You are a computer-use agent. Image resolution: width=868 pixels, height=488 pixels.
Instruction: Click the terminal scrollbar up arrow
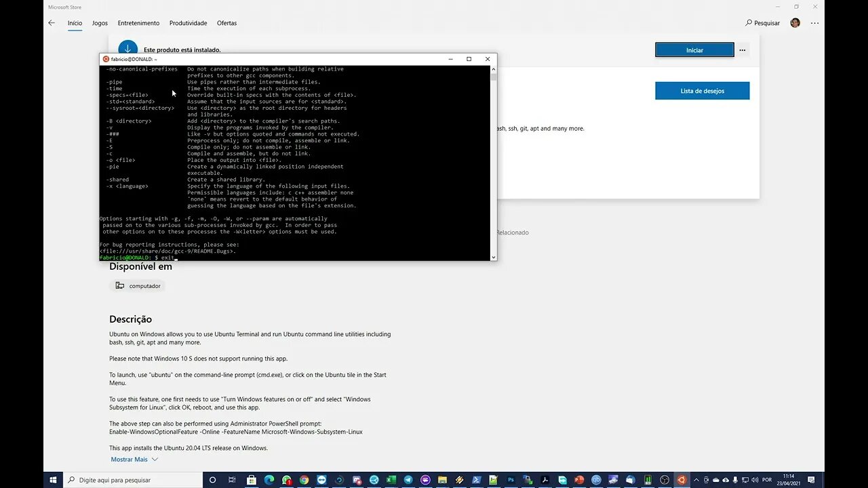493,68
